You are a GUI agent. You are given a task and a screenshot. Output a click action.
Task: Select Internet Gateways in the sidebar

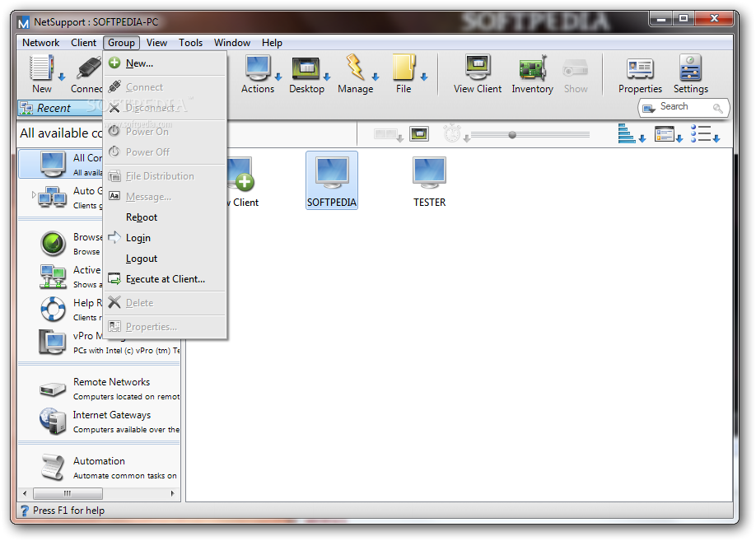[x=100, y=422]
